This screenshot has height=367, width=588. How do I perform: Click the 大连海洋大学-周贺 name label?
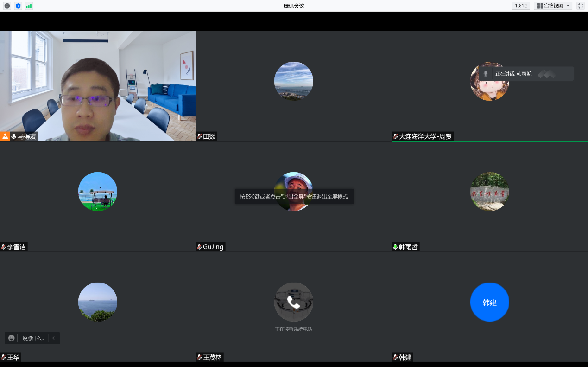point(425,136)
